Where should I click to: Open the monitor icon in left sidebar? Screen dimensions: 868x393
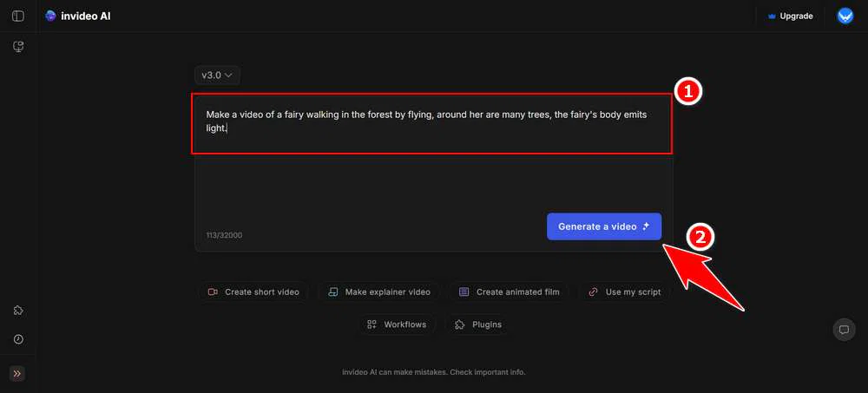click(x=18, y=46)
